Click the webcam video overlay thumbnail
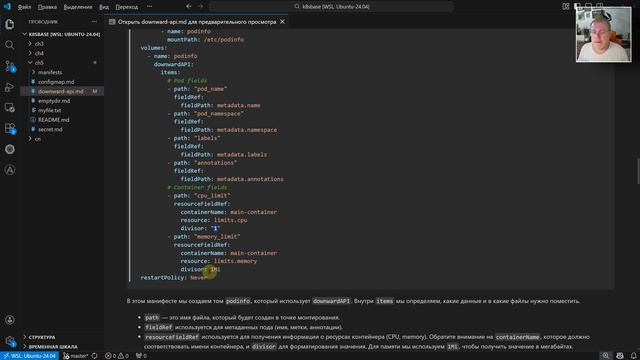Viewport: 640px width, 360px height. click(603, 35)
